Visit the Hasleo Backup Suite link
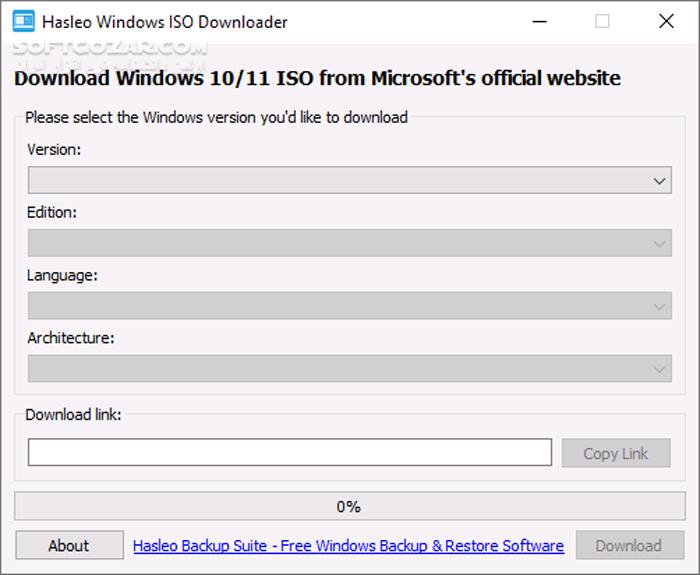The image size is (700, 575). tap(348, 546)
